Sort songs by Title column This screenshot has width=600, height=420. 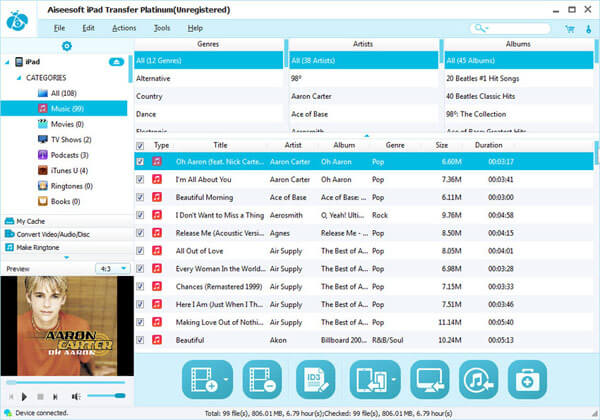tap(220, 145)
